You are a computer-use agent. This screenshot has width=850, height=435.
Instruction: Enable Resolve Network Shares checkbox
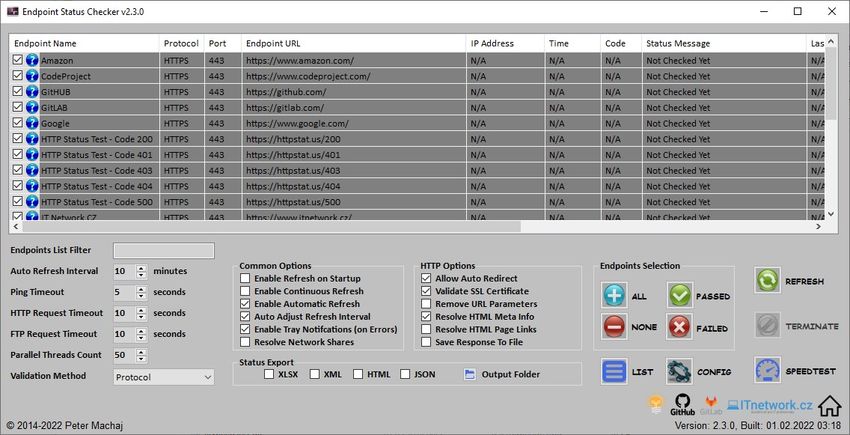(x=245, y=342)
